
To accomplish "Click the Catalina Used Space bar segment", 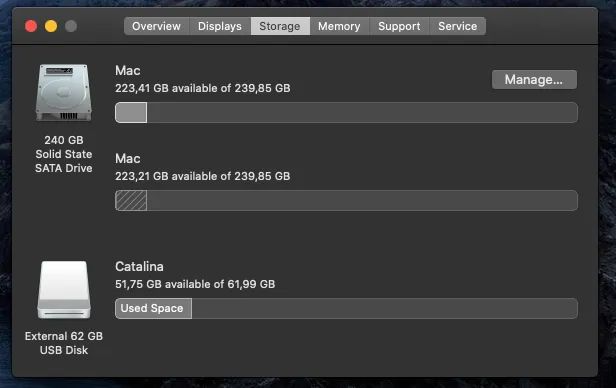I will (x=153, y=308).
